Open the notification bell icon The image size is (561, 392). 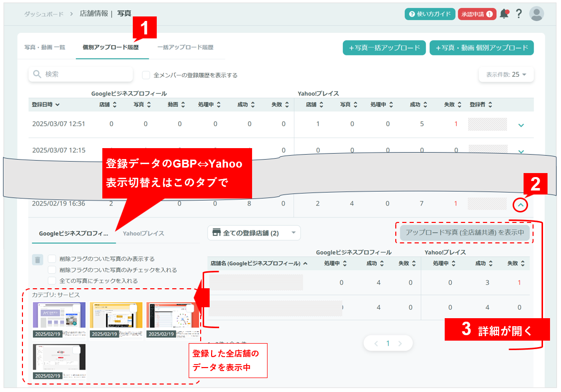[504, 13]
